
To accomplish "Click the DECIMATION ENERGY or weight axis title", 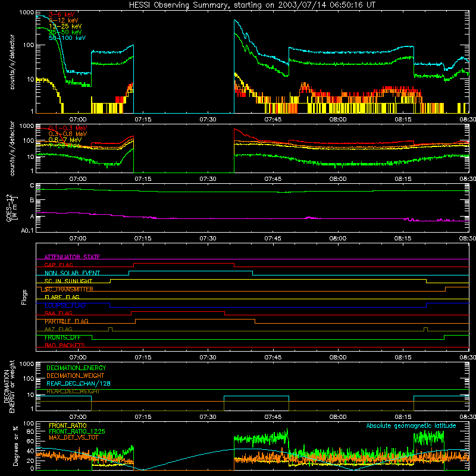I will (9, 386).
